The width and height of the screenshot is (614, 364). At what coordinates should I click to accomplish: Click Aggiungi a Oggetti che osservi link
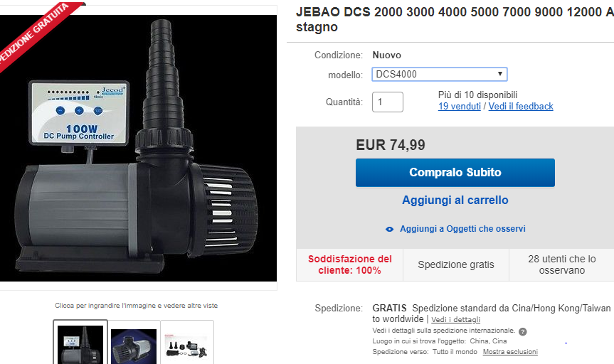click(462, 229)
